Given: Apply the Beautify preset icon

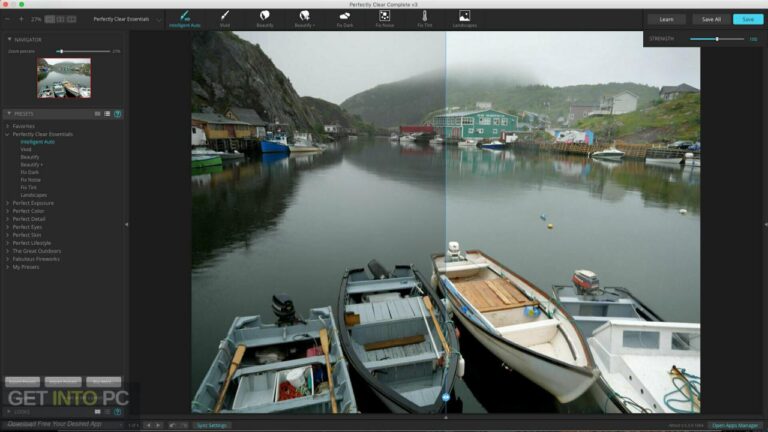Looking at the screenshot, I should pyautogui.click(x=264, y=19).
